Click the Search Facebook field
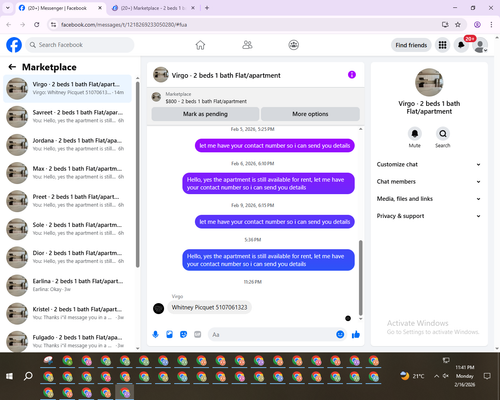 point(80,45)
